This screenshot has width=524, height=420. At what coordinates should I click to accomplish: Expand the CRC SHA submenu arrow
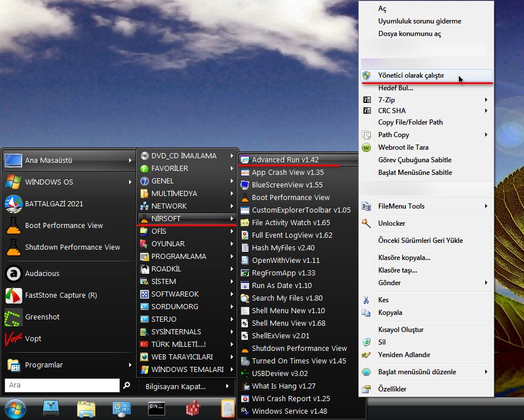pyautogui.click(x=486, y=111)
